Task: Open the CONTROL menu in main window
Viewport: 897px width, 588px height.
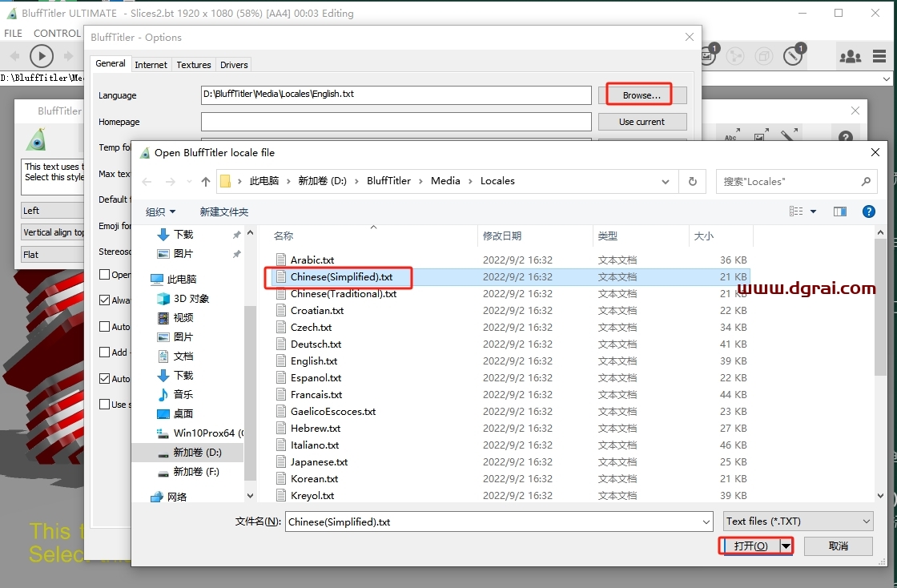Action: click(57, 33)
